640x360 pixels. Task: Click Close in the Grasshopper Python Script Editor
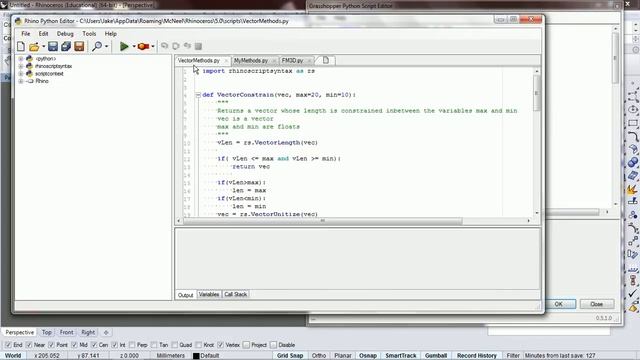click(596, 304)
